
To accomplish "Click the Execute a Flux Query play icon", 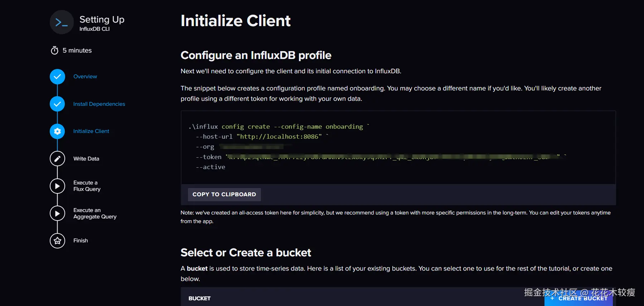I will coord(57,186).
